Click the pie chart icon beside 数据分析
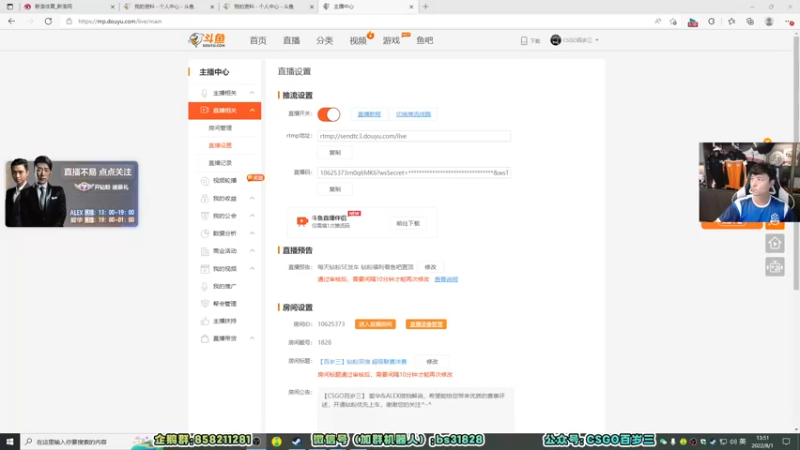Viewport: 800px width, 450px height. click(204, 233)
